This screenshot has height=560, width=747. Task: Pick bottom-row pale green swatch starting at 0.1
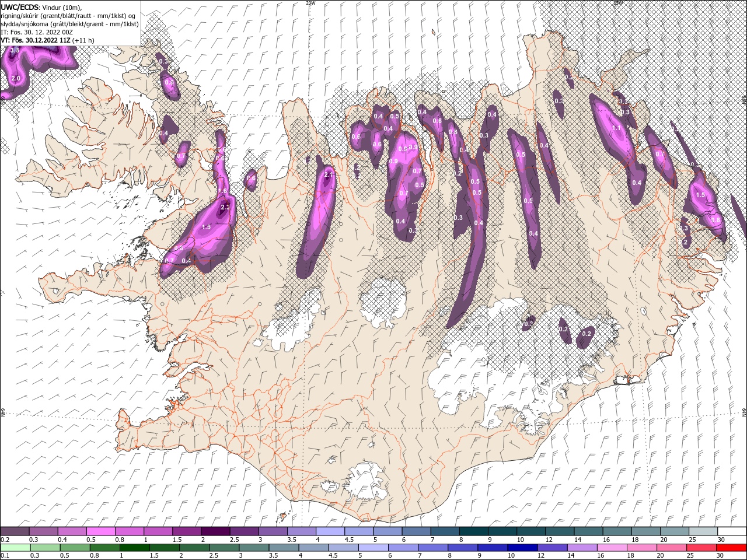tap(15, 547)
